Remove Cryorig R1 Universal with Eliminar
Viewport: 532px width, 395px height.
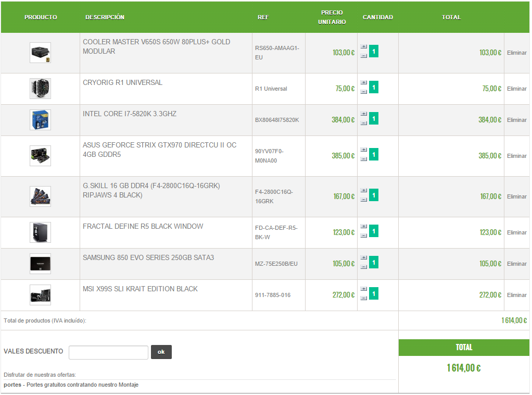tap(517, 89)
